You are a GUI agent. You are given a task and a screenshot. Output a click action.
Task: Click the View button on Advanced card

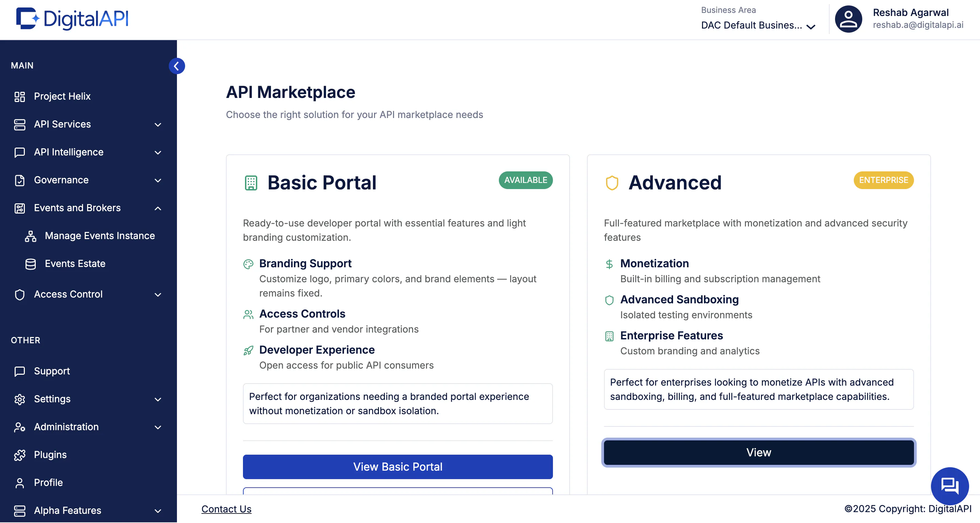(x=758, y=453)
